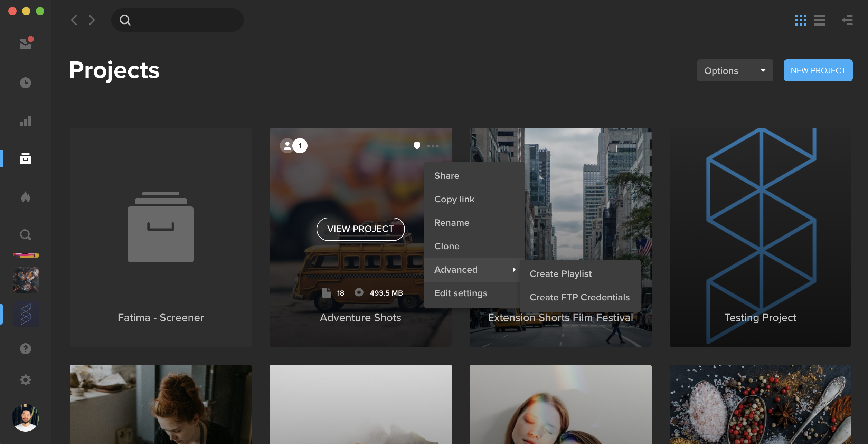This screenshot has height=444, width=868.
Task: Open the settings gear icon
Action: 26,380
